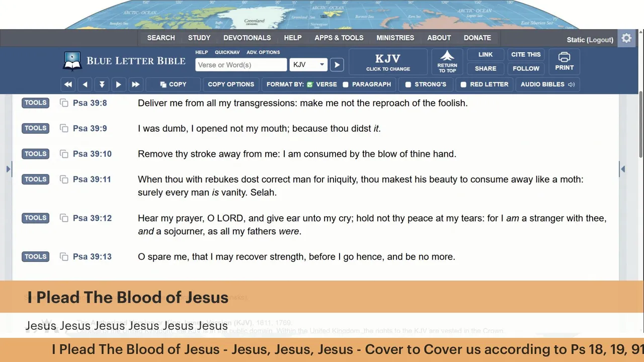Click the Psa 39:13 reference link
The width and height of the screenshot is (644, 362).
tap(92, 257)
